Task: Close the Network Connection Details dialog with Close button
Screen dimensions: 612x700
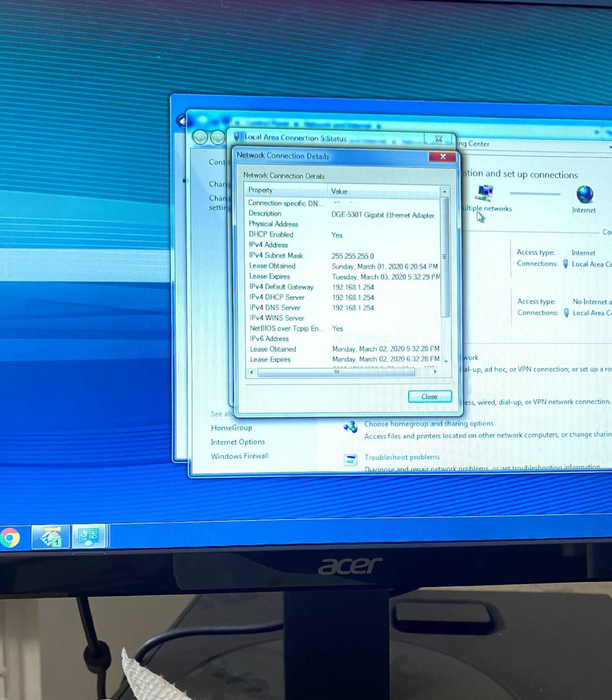Action: point(429,397)
